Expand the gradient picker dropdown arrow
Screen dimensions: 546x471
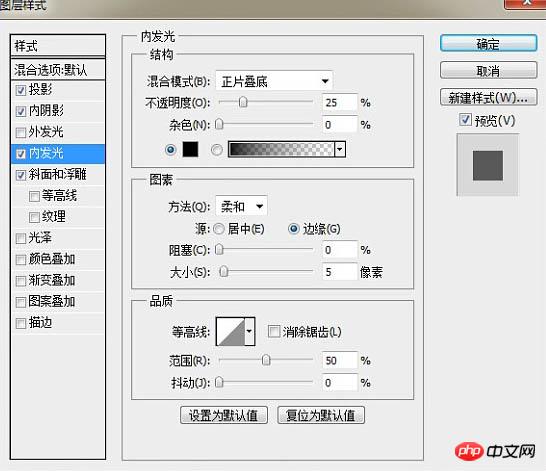[340, 150]
